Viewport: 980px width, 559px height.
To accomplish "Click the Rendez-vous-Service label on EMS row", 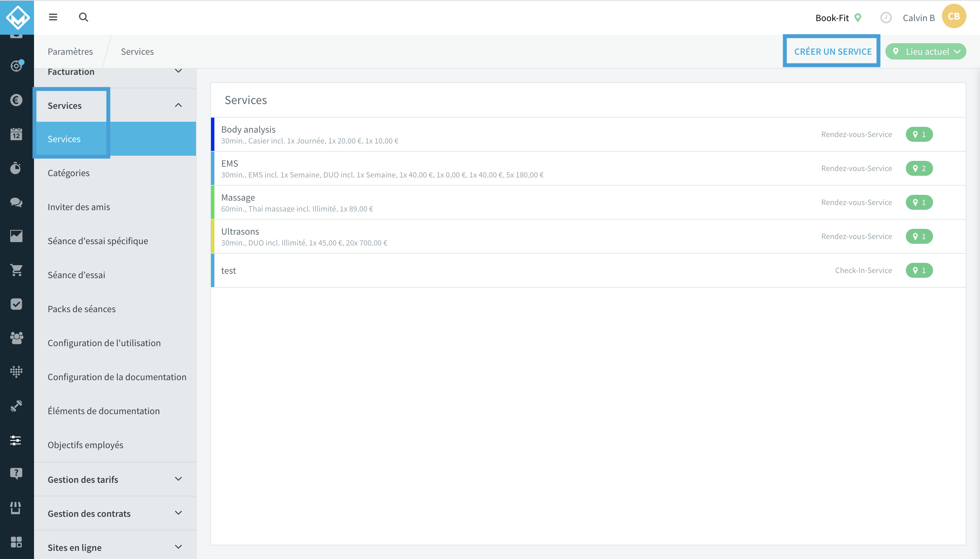I will click(856, 168).
